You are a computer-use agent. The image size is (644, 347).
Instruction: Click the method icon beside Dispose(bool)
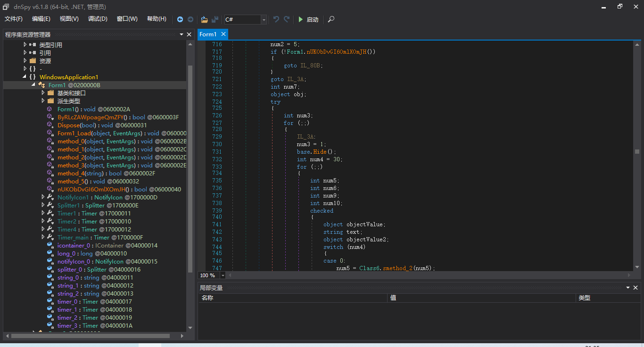tap(50, 125)
